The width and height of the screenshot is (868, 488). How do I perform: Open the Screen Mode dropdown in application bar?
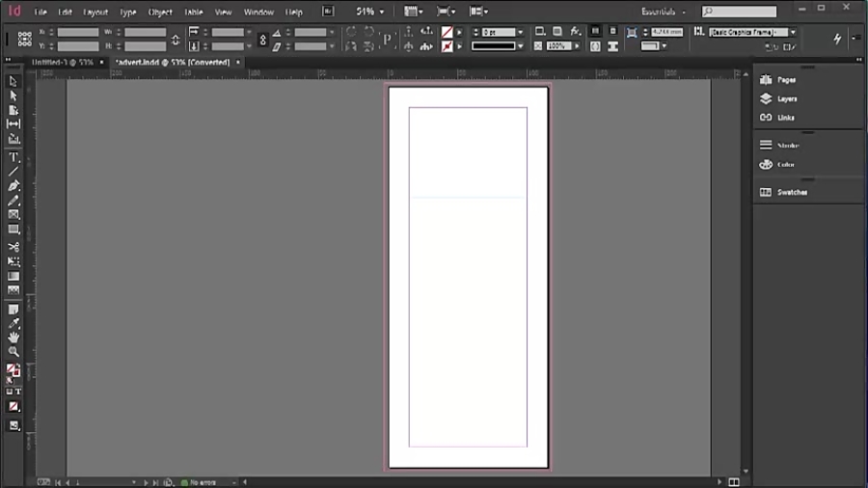[447, 11]
